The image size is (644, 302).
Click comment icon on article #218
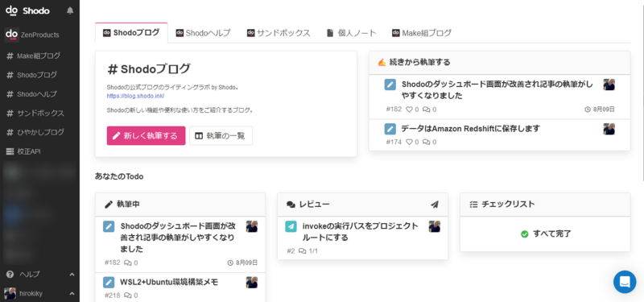128,296
